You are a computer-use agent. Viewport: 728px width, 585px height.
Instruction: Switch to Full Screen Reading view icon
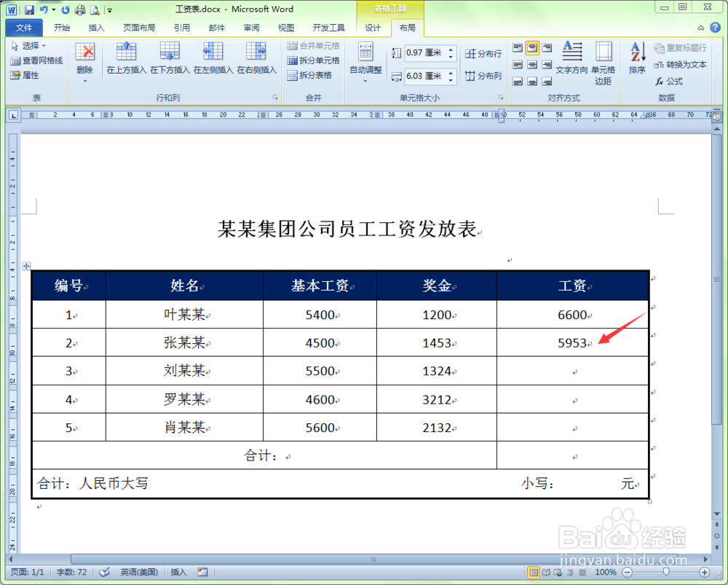546,573
